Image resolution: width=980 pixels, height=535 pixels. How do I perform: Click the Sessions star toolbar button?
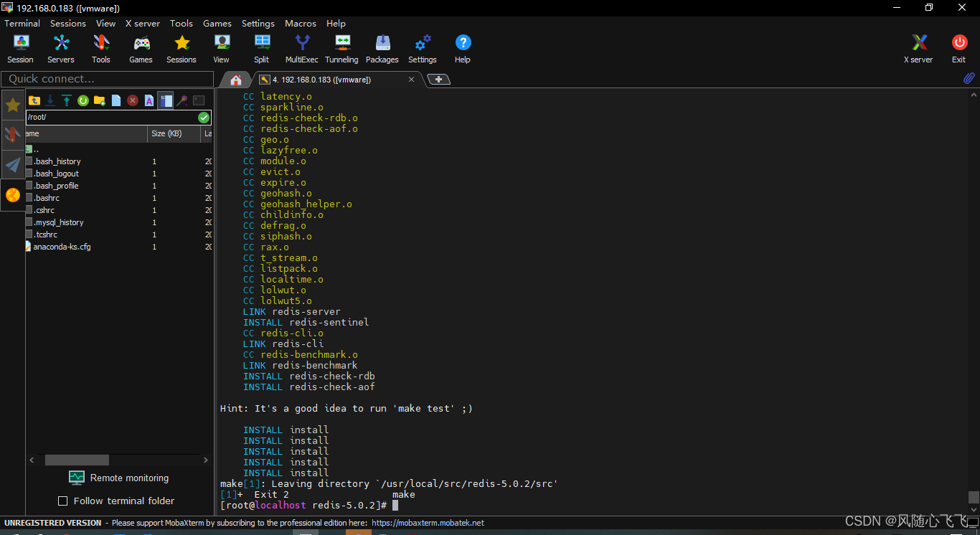pyautogui.click(x=182, y=49)
